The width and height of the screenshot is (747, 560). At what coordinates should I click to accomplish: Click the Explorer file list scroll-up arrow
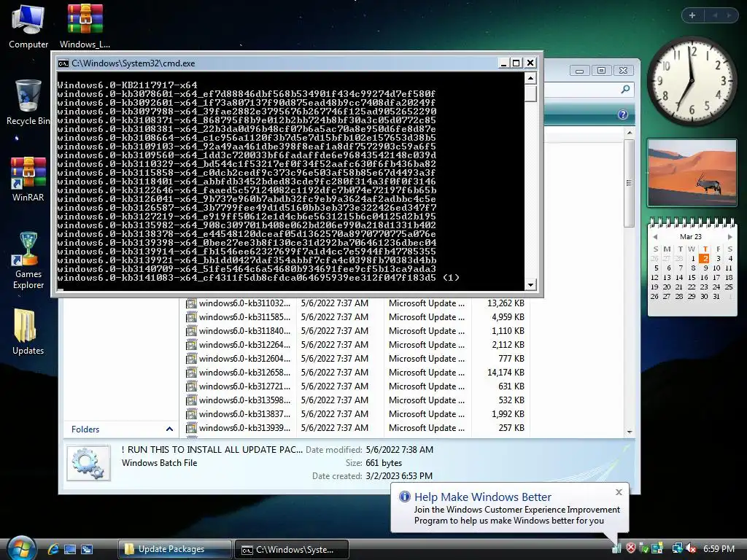pos(630,133)
